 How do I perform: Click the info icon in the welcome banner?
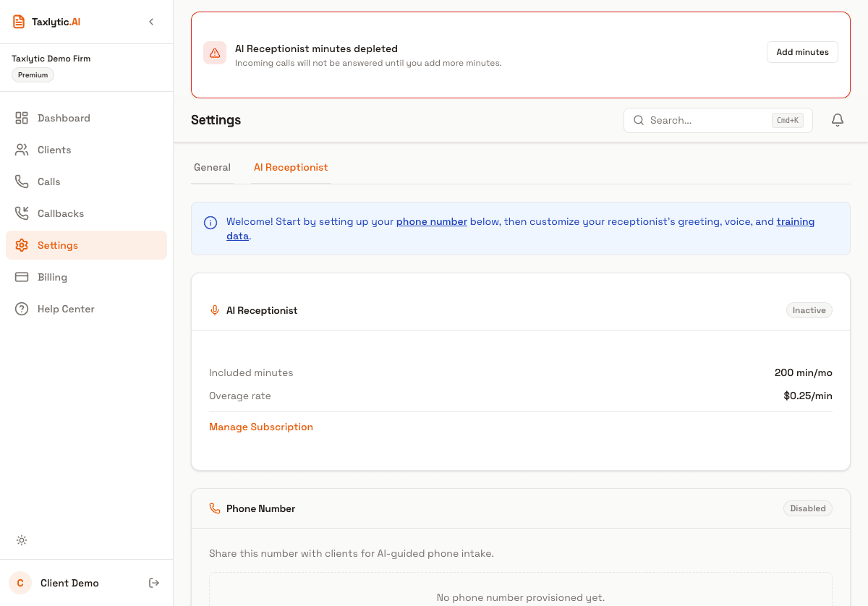pyautogui.click(x=210, y=222)
